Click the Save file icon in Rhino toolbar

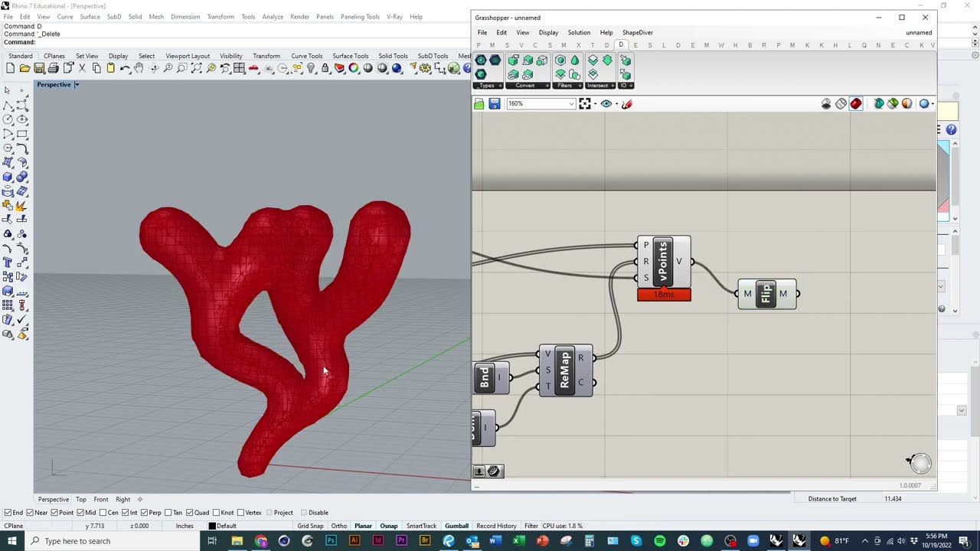click(39, 68)
